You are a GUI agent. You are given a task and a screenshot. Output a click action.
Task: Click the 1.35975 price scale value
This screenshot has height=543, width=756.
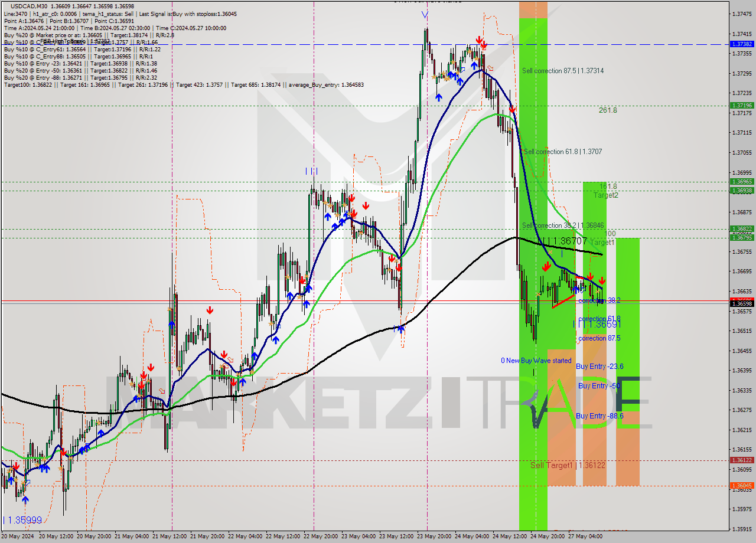click(x=742, y=509)
